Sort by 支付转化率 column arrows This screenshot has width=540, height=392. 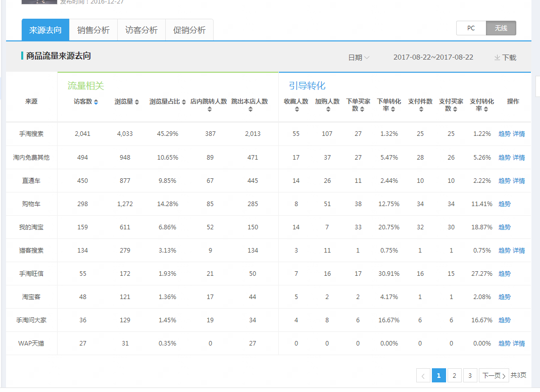[x=486, y=109]
